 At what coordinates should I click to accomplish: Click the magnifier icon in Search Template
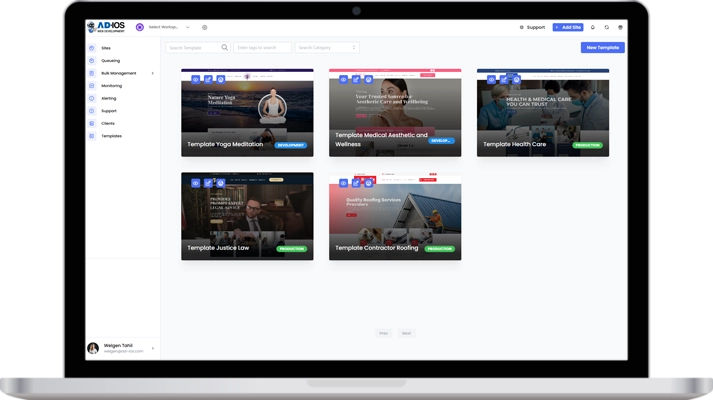click(x=225, y=47)
